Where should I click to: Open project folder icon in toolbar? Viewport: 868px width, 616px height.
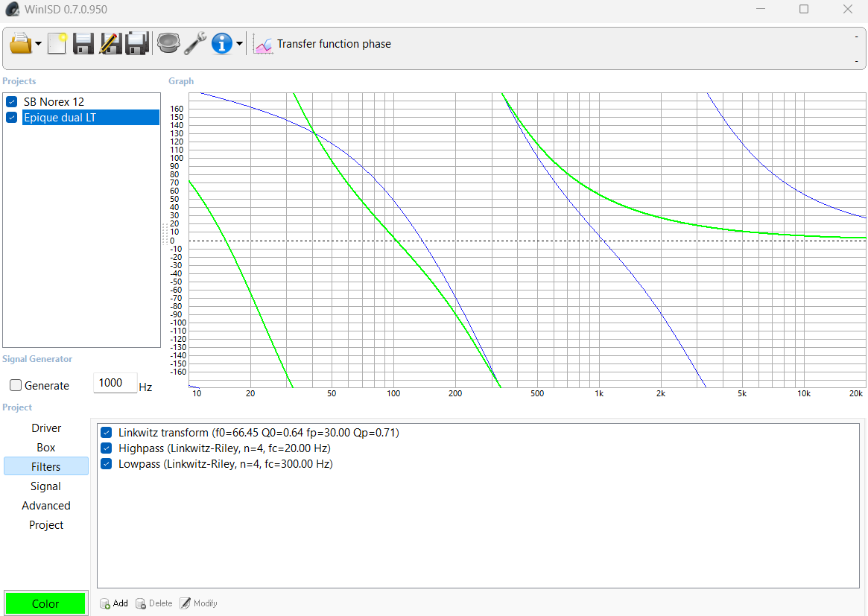click(x=21, y=43)
